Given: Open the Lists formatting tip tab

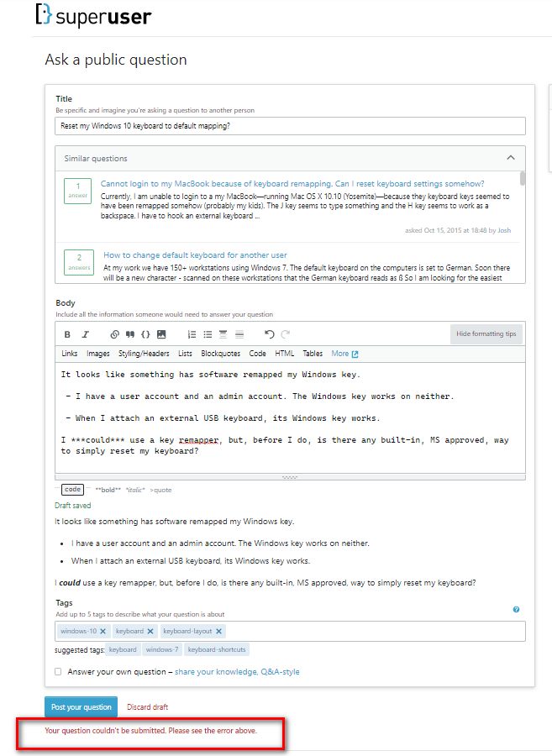Looking at the screenshot, I should pyautogui.click(x=185, y=354).
